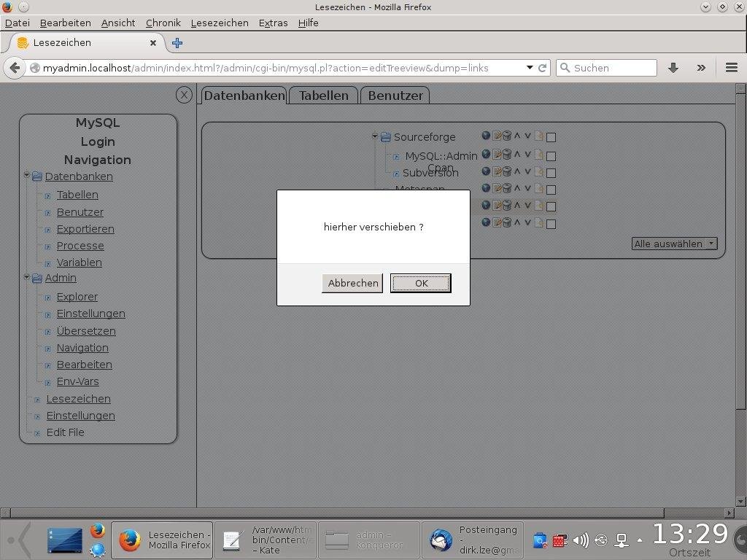Screen dimensions: 747x560
Task: Open the Exportieren link in the sidebar
Action: [85, 228]
